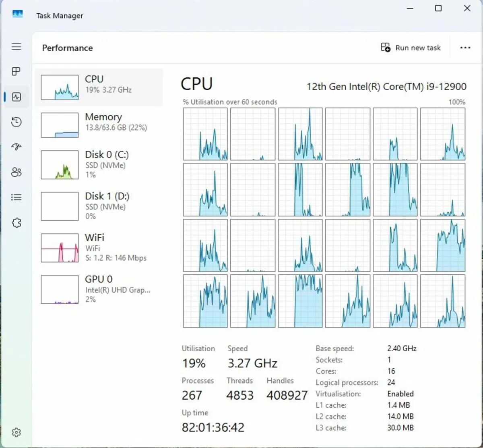Screen dimensions: 483x448
Task: Click the Threads count 4853
Action: pyautogui.click(x=240, y=395)
